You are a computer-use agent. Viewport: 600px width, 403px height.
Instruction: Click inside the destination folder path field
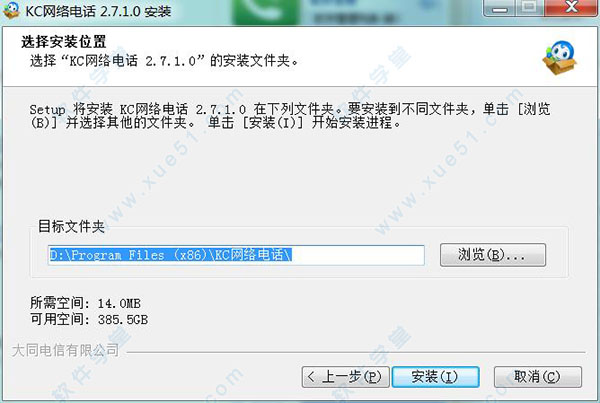236,255
